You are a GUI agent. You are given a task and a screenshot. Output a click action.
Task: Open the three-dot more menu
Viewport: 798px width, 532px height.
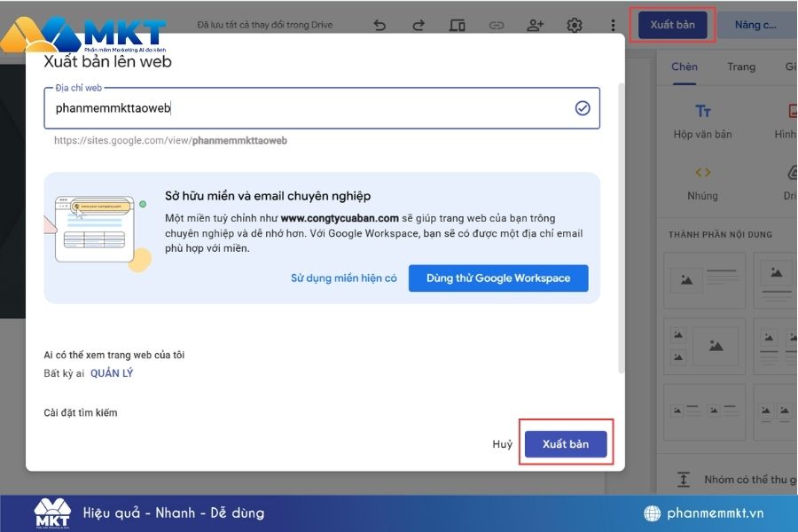click(613, 25)
